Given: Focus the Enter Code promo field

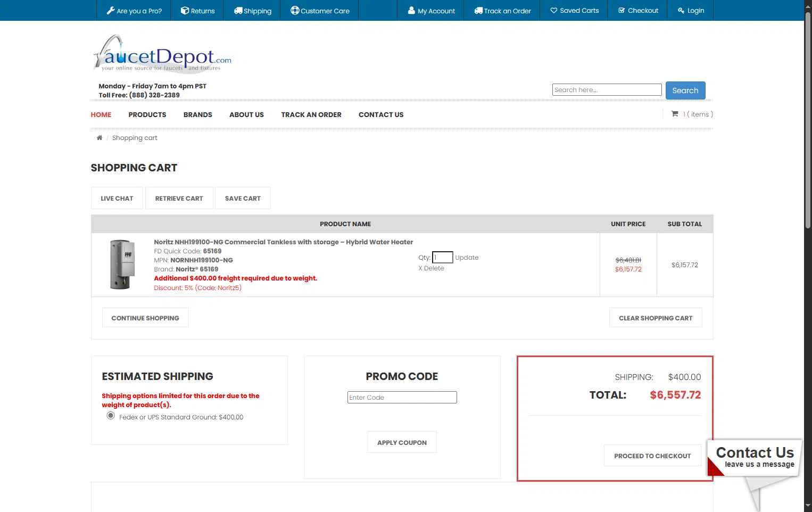Looking at the screenshot, I should 402,398.
